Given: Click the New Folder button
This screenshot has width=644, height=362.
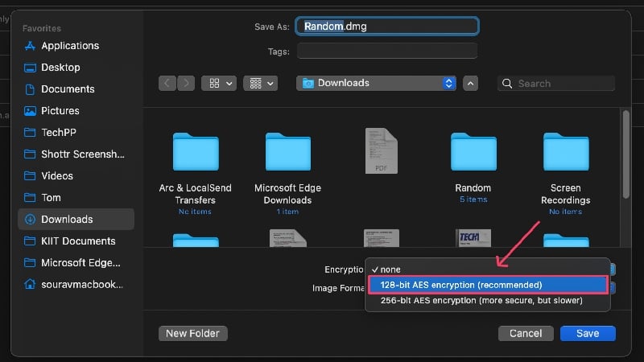Looking at the screenshot, I should tap(192, 333).
